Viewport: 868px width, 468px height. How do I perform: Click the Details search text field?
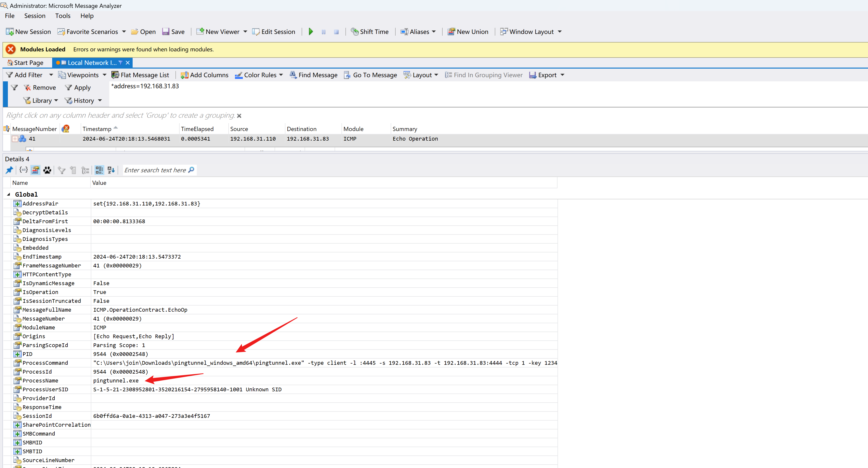click(155, 170)
